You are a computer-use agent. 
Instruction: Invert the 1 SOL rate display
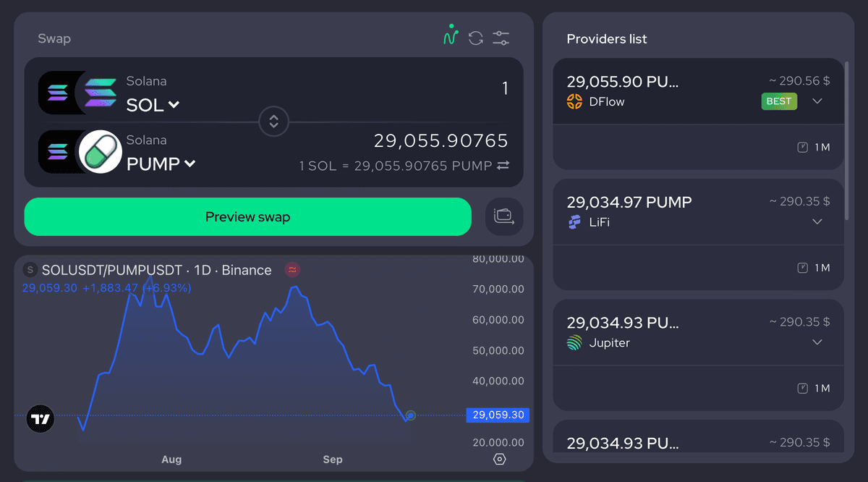click(503, 166)
